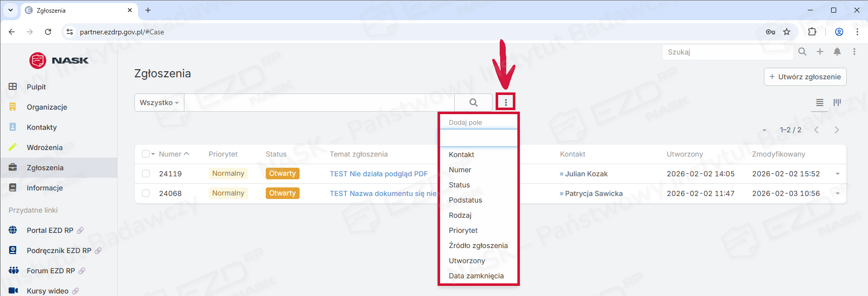Open contact Julian Kozak

click(586, 174)
